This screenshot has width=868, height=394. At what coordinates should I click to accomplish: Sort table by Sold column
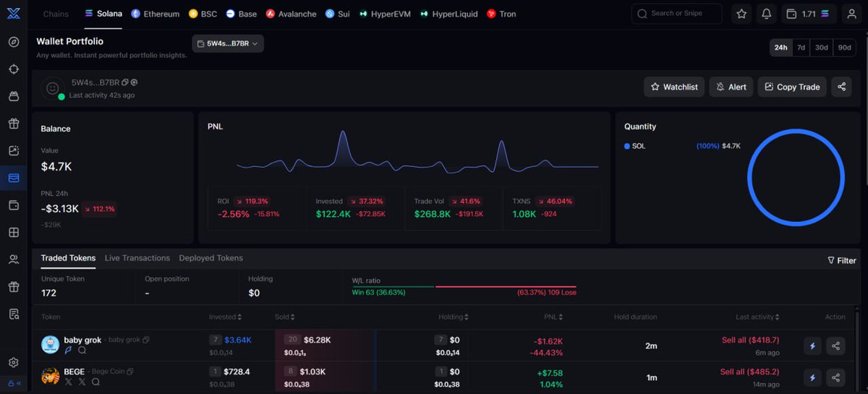(284, 317)
